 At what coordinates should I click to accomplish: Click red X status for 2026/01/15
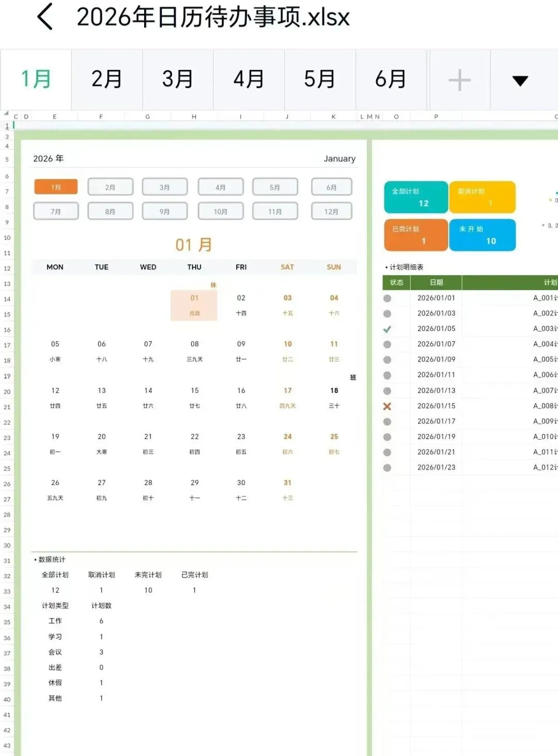[x=387, y=406]
